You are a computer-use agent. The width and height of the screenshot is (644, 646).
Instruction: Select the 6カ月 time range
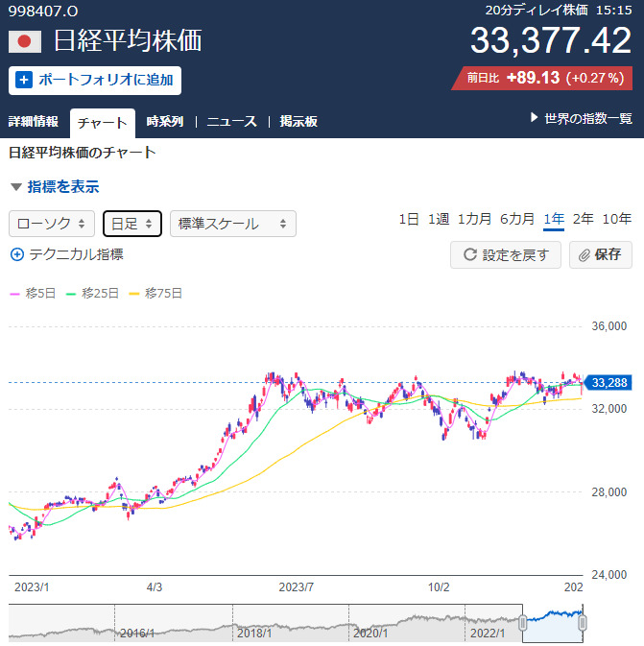(x=517, y=219)
